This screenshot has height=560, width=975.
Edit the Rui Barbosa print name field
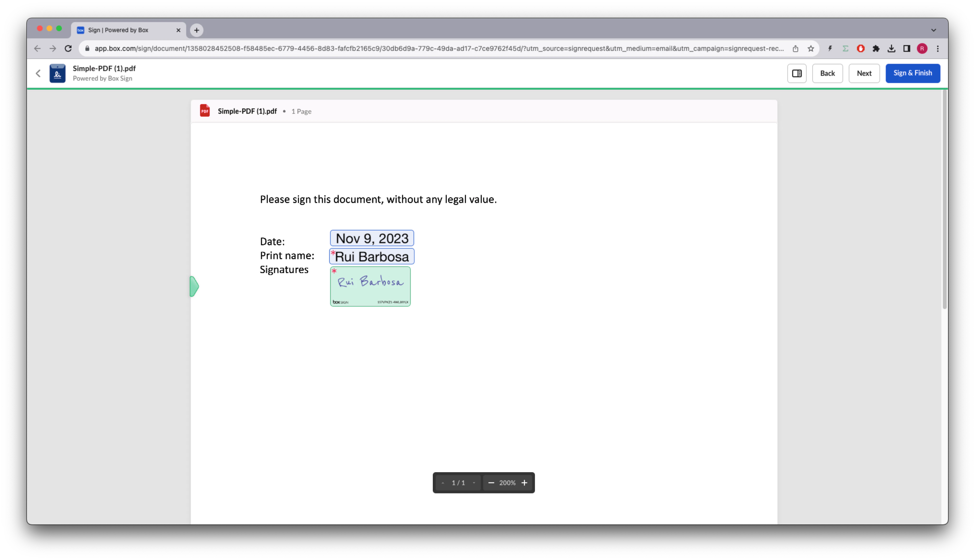372,256
